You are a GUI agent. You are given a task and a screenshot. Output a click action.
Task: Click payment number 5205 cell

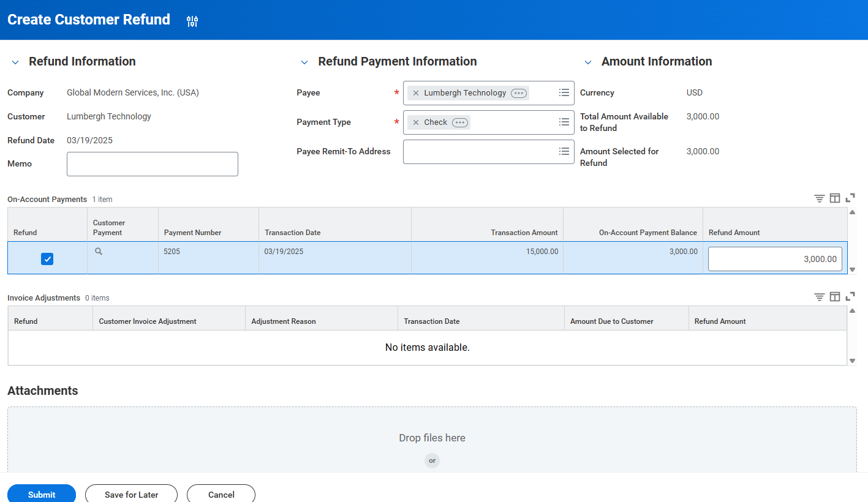click(208, 258)
